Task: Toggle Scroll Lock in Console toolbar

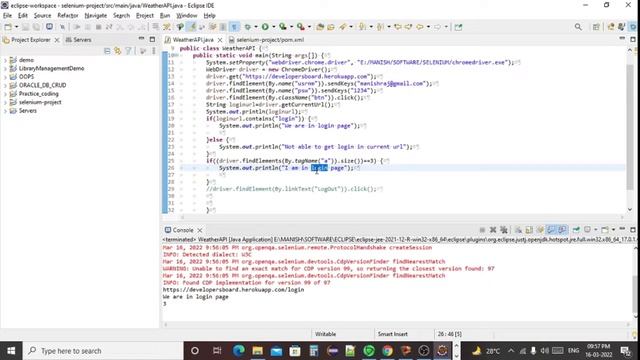Action: (x=529, y=230)
